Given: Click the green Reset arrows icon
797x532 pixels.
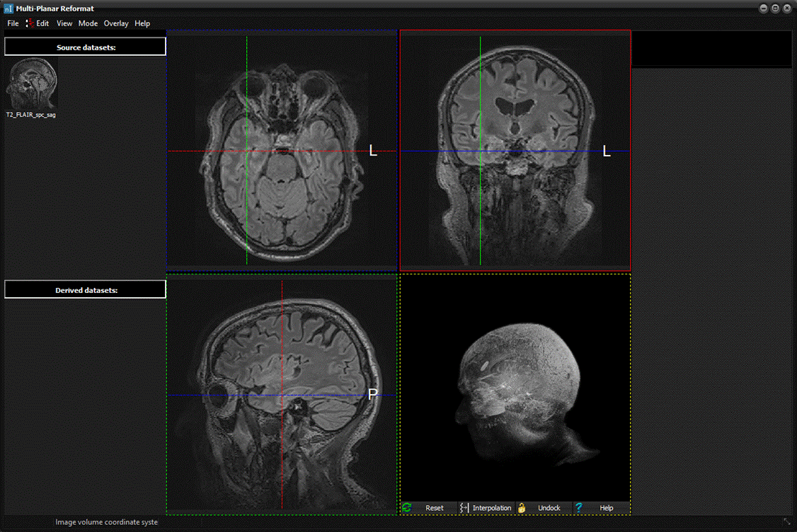Looking at the screenshot, I should pyautogui.click(x=407, y=508).
